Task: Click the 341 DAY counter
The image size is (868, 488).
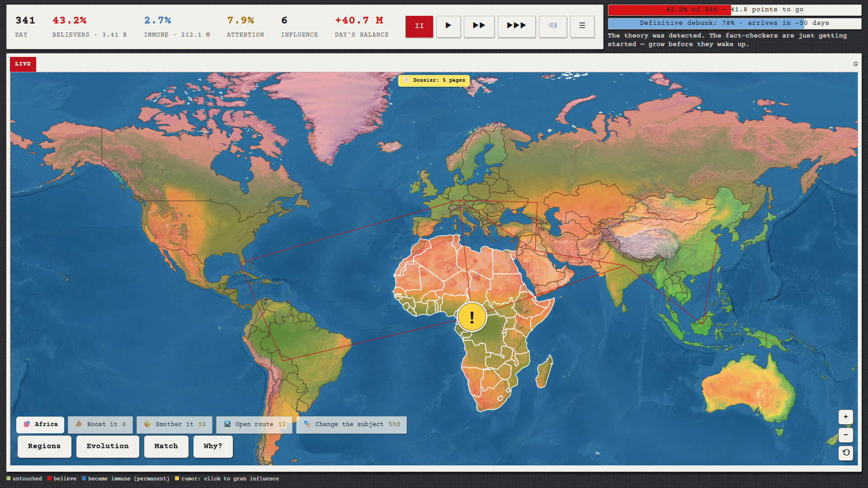Action: coord(25,27)
